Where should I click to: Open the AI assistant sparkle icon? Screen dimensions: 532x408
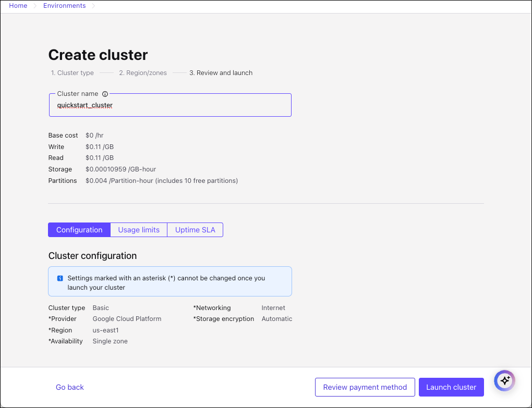pos(504,381)
